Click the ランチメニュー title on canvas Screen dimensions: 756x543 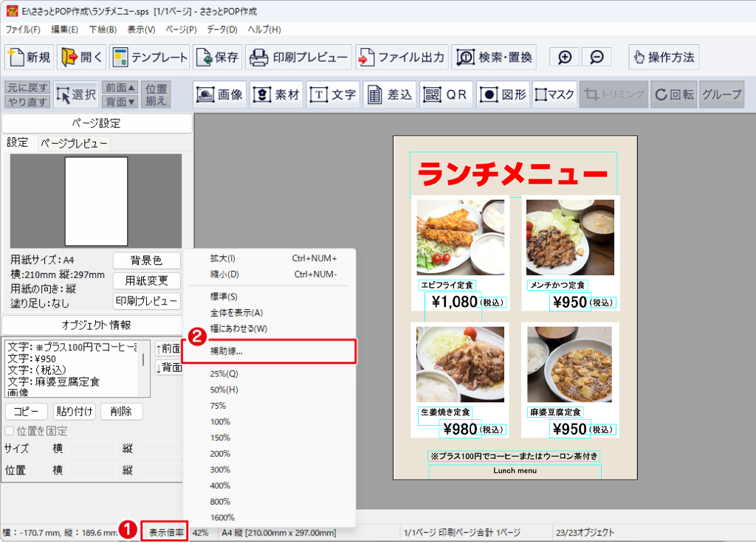coord(512,175)
